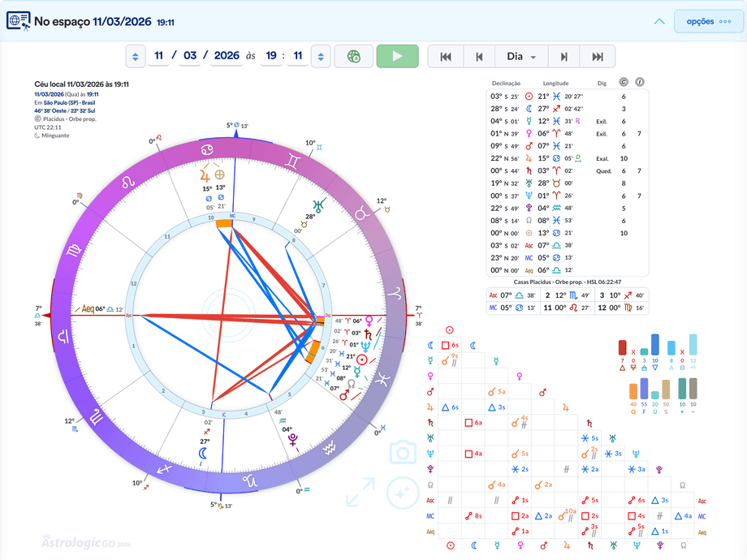The height and width of the screenshot is (560, 747).
Task: Open the Dia interval dropdown
Action: click(521, 57)
